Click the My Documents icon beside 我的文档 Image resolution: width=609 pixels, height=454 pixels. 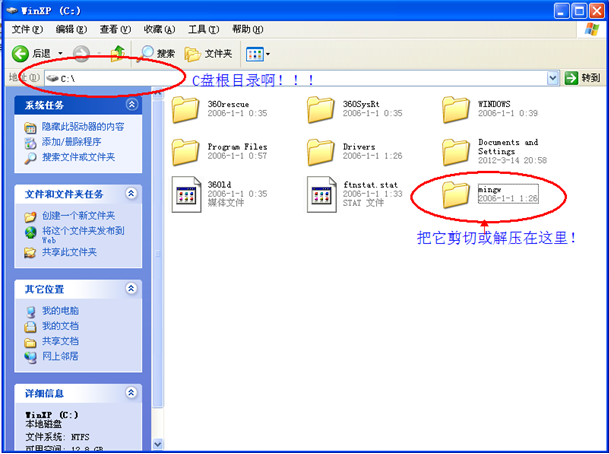[x=30, y=327]
